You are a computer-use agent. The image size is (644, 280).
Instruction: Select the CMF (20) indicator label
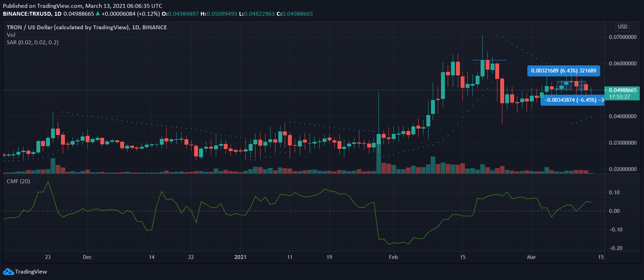pos(19,181)
